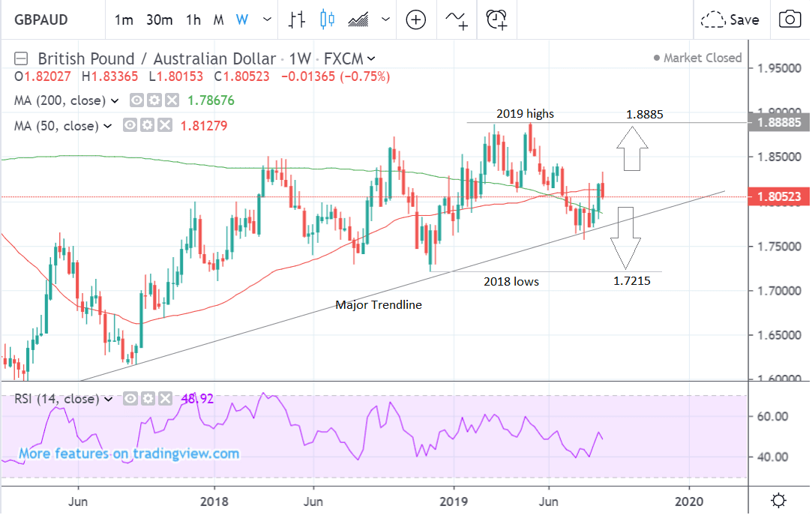Toggle visibility of the MA 200 indicator
The height and width of the screenshot is (515, 812).
pos(137,100)
